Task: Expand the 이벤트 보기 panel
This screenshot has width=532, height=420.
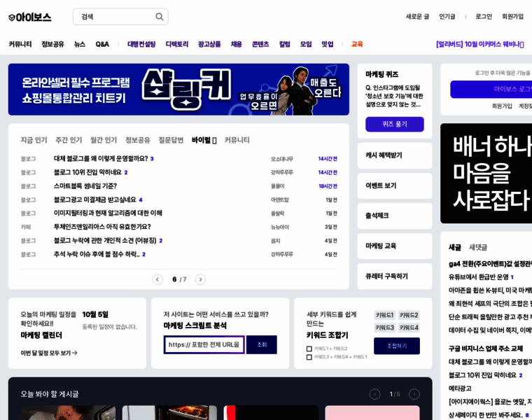Action: 394,185
